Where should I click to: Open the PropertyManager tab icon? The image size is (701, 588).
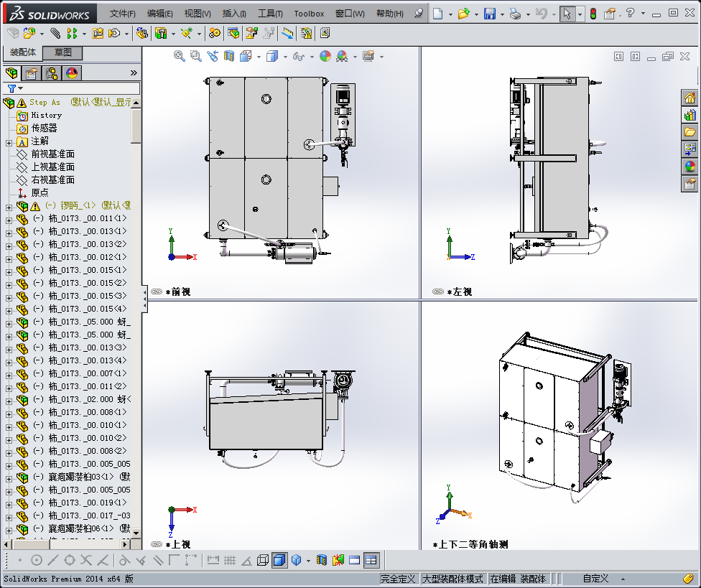click(x=32, y=73)
